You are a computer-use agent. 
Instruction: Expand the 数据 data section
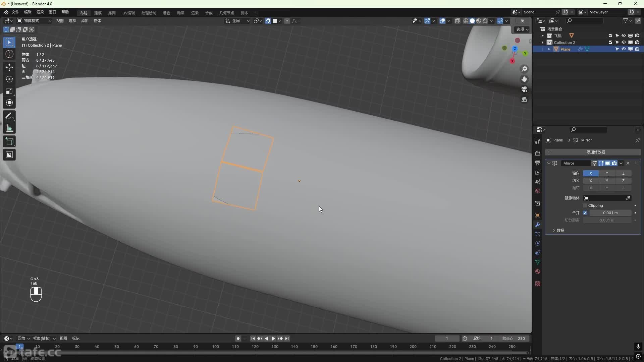click(x=560, y=230)
